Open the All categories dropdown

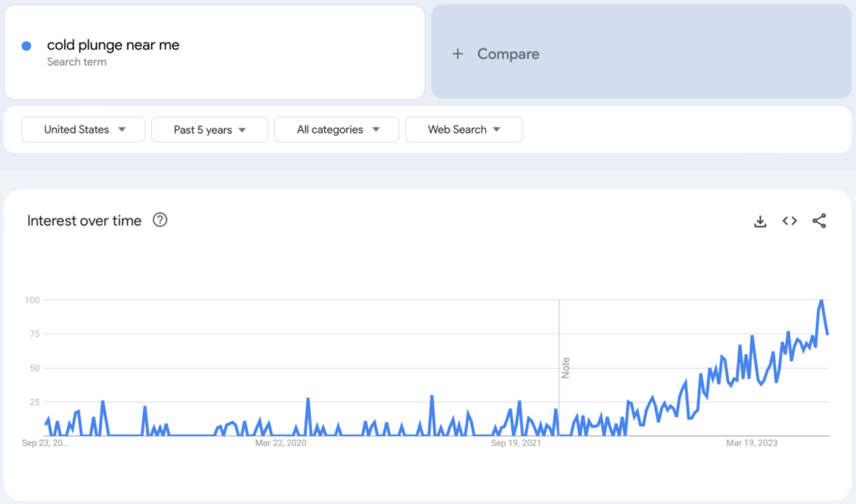[x=337, y=130]
